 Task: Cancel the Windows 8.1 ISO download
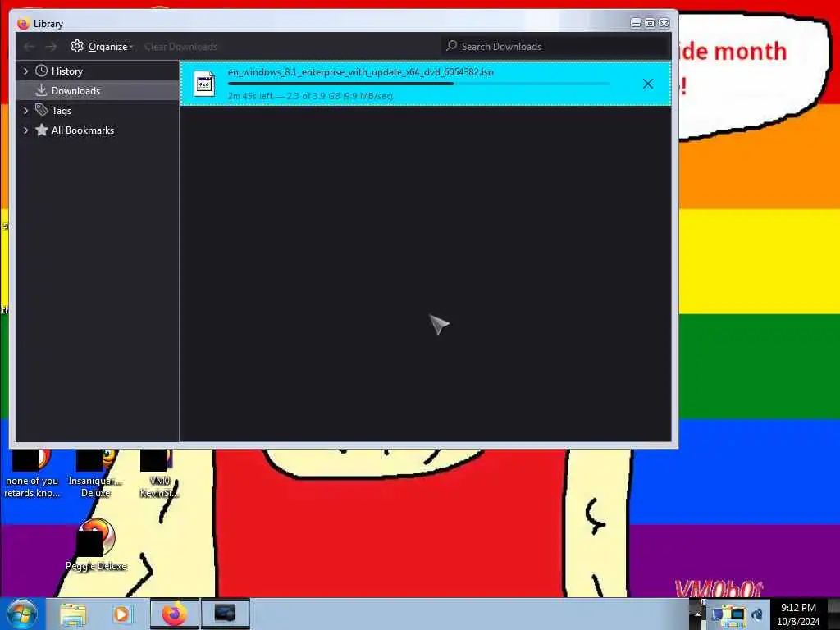pyautogui.click(x=648, y=84)
